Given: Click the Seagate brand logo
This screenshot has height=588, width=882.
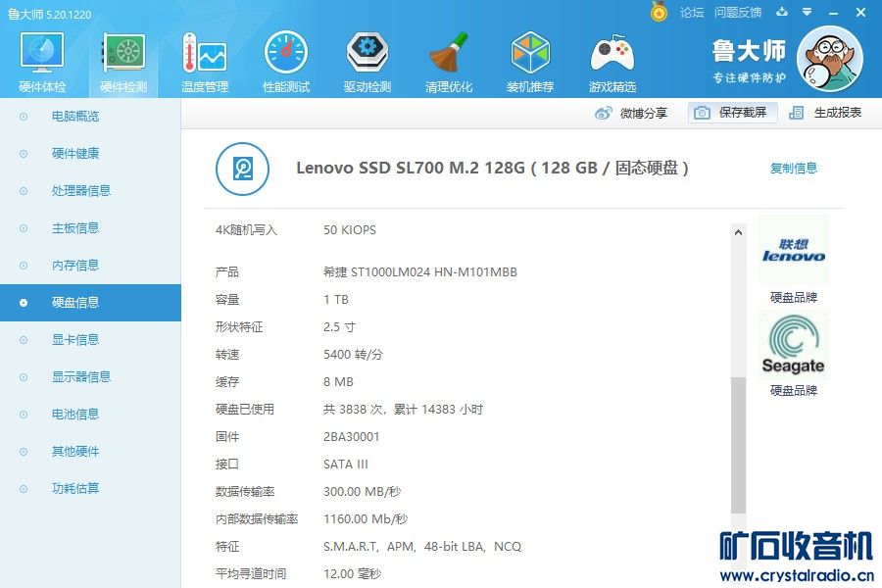Looking at the screenshot, I should pyautogui.click(x=794, y=344).
